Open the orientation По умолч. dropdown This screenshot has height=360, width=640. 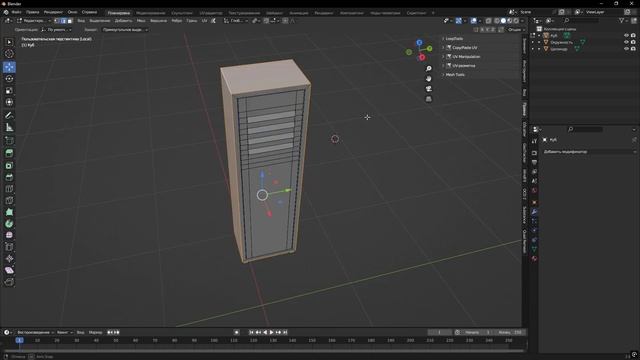coord(56,30)
